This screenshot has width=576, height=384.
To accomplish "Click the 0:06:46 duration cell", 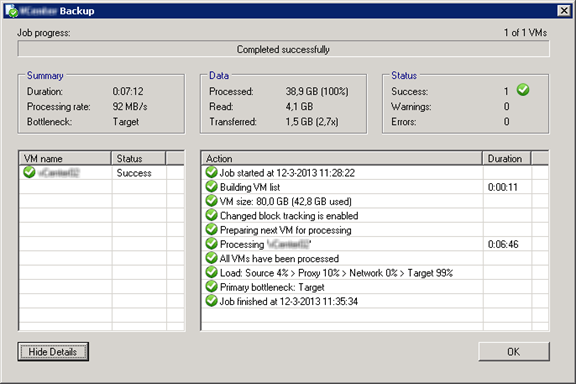I will click(503, 244).
